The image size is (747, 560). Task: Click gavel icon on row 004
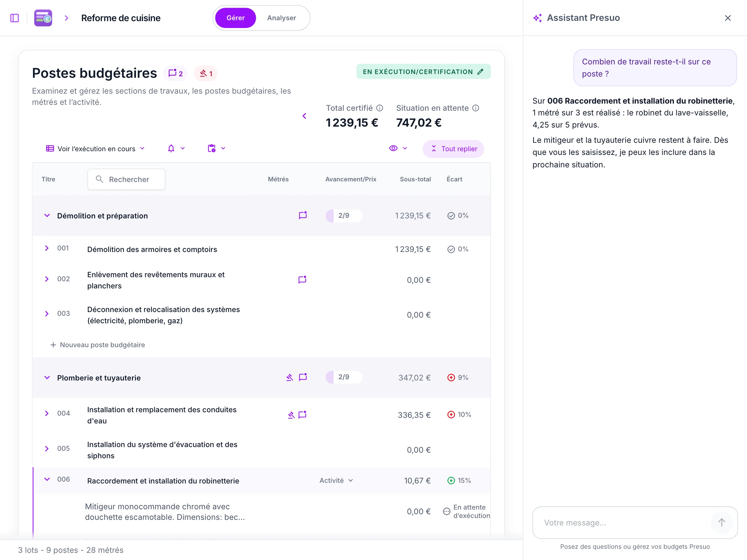coord(291,415)
